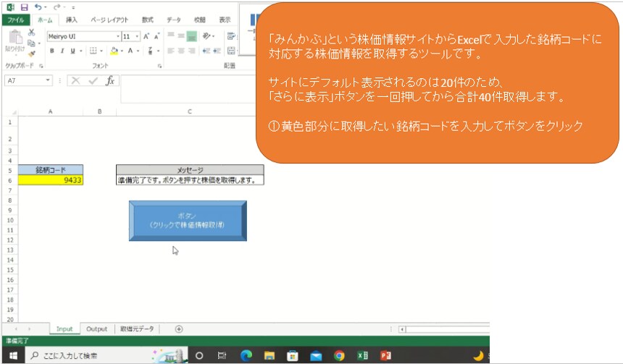Open the Windows Start menu
Screen dimensions: 623x364
pyautogui.click(x=13, y=355)
